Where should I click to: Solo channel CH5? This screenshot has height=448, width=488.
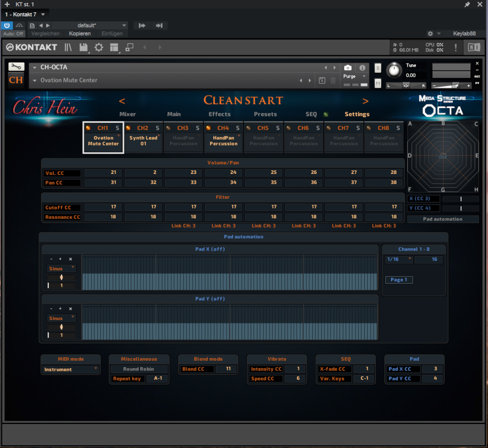tap(278, 128)
